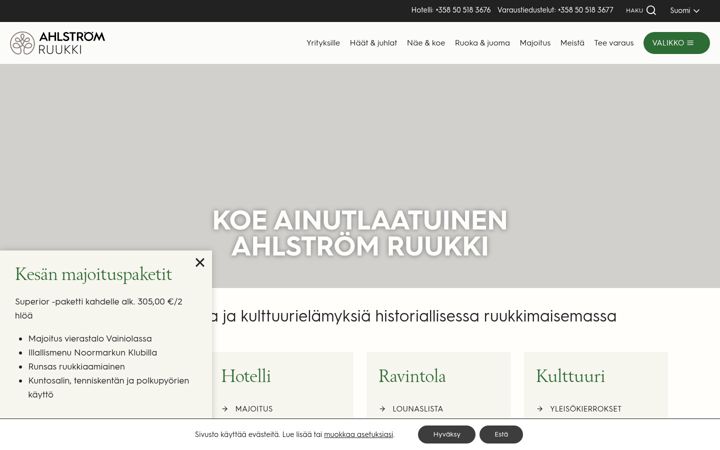Open the Ravintola card heading
720x450 pixels.
pyautogui.click(x=412, y=376)
